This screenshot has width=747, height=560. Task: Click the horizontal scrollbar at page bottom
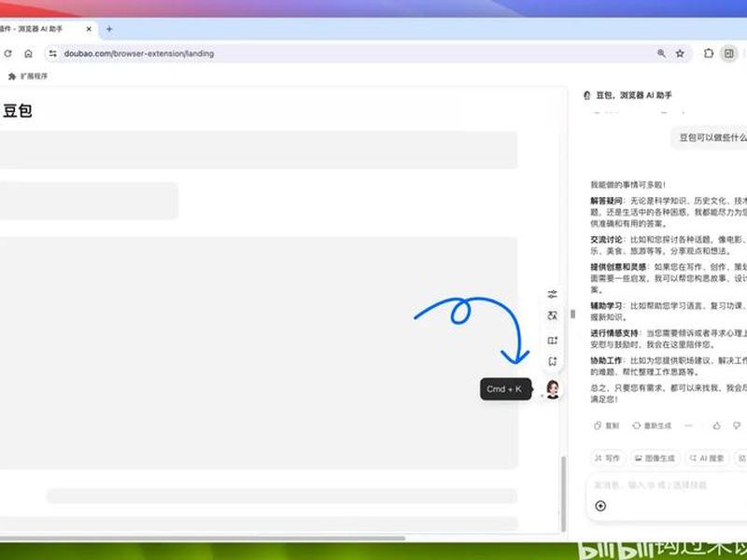tap(203, 539)
